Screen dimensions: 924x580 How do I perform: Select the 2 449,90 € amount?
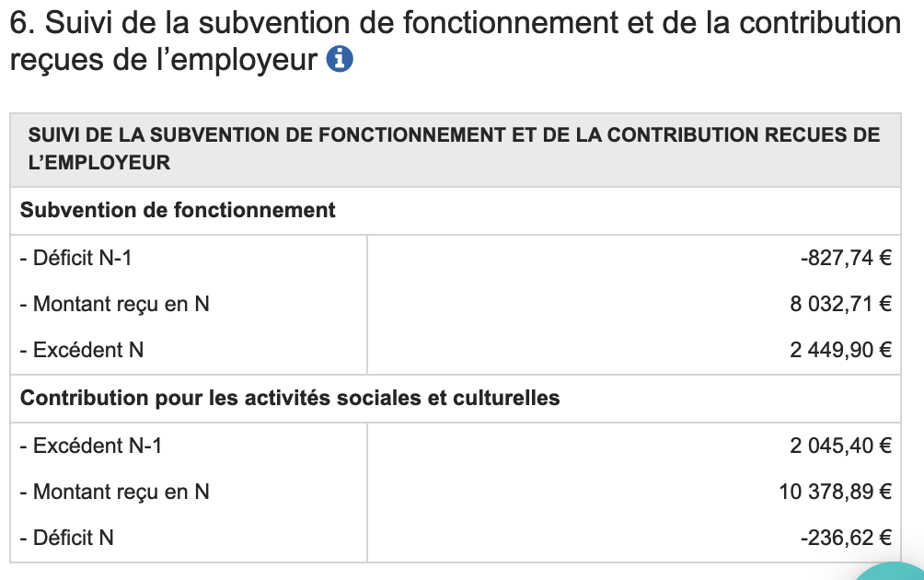tap(840, 351)
